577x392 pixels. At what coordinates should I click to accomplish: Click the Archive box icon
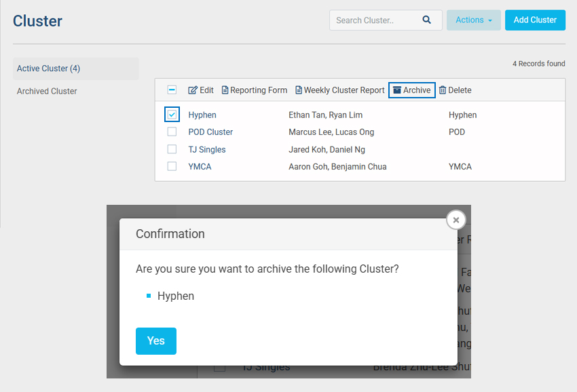(397, 90)
